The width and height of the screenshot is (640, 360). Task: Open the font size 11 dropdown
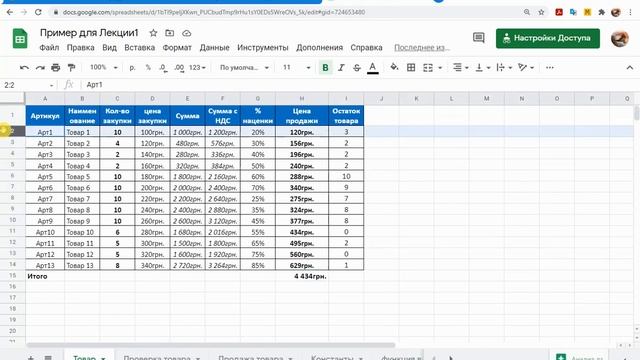(x=297, y=68)
